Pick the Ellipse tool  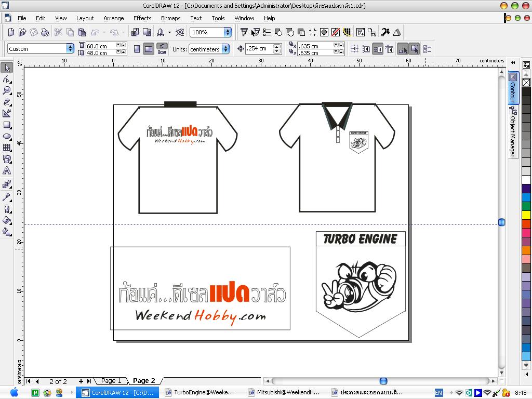point(7,137)
